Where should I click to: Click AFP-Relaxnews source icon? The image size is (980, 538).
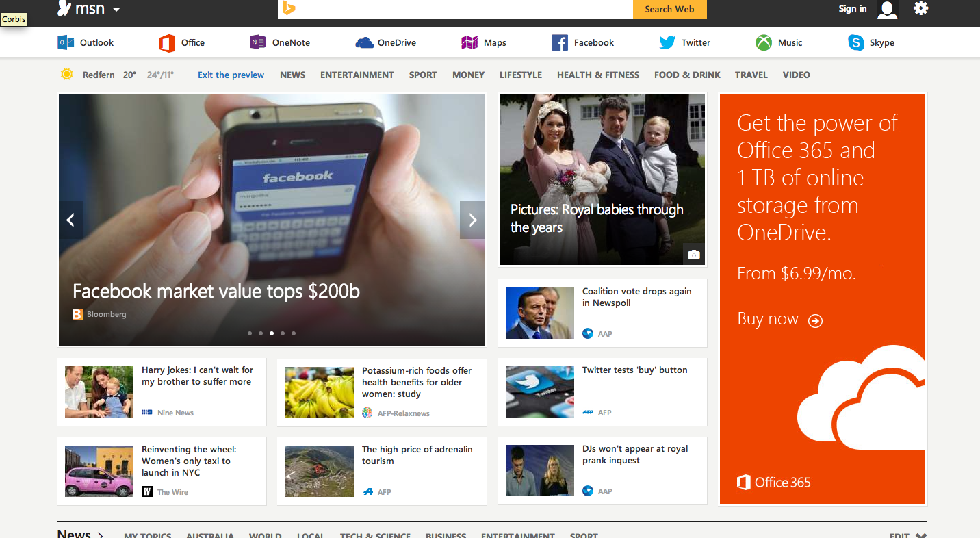(x=367, y=413)
